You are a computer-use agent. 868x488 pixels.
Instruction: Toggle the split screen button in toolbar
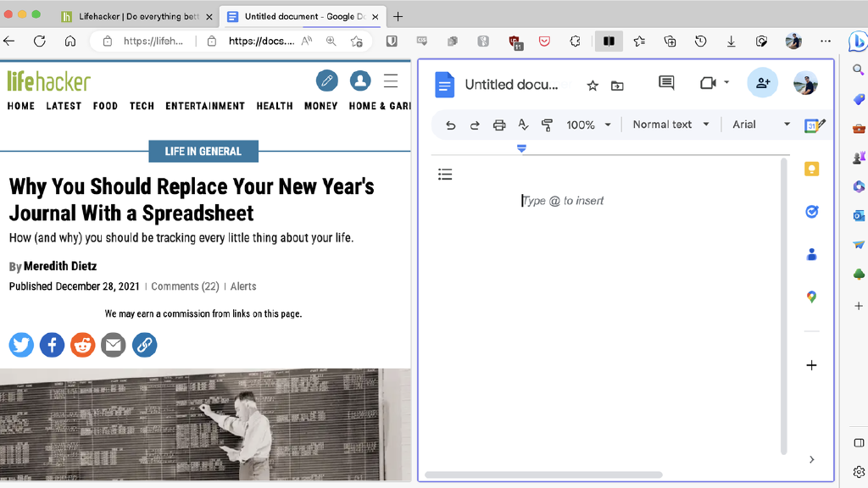coord(609,41)
